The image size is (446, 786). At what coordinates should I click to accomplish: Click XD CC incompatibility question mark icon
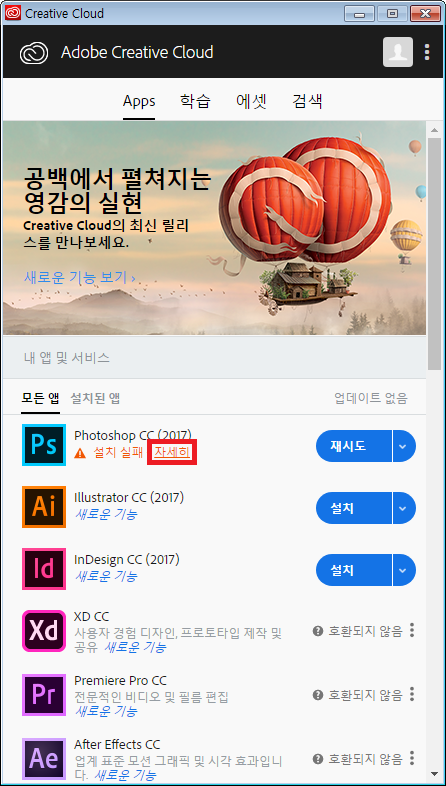[317, 631]
